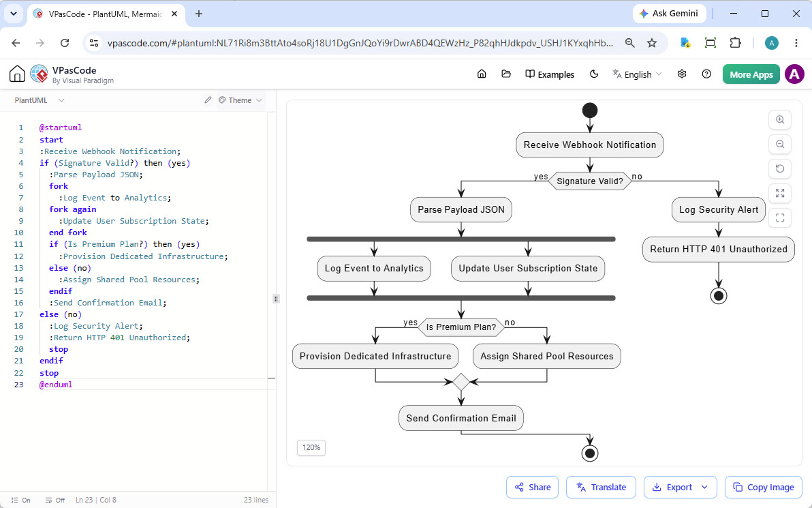Click the Send Confirmation Email diagram node
Image resolution: width=812 pixels, height=508 pixels.
(x=461, y=418)
